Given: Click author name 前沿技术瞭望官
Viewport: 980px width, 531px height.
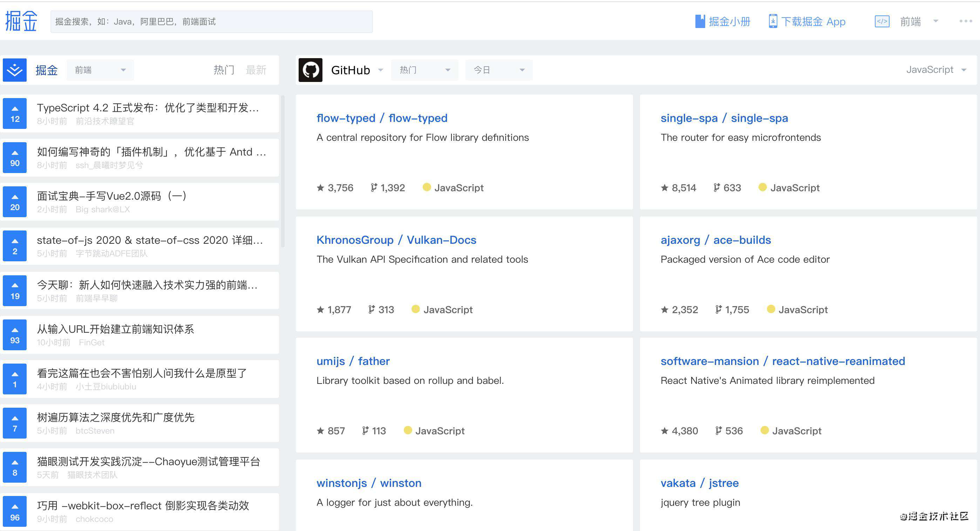Looking at the screenshot, I should point(105,121).
